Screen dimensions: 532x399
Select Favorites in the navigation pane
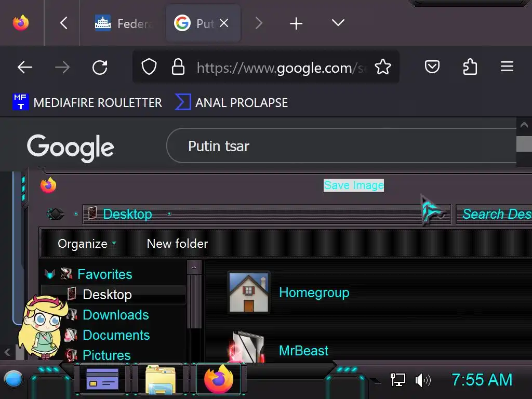tap(104, 274)
